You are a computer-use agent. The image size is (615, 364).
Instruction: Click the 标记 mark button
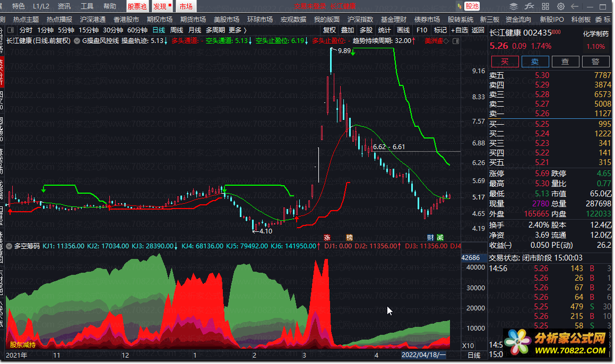point(440,30)
